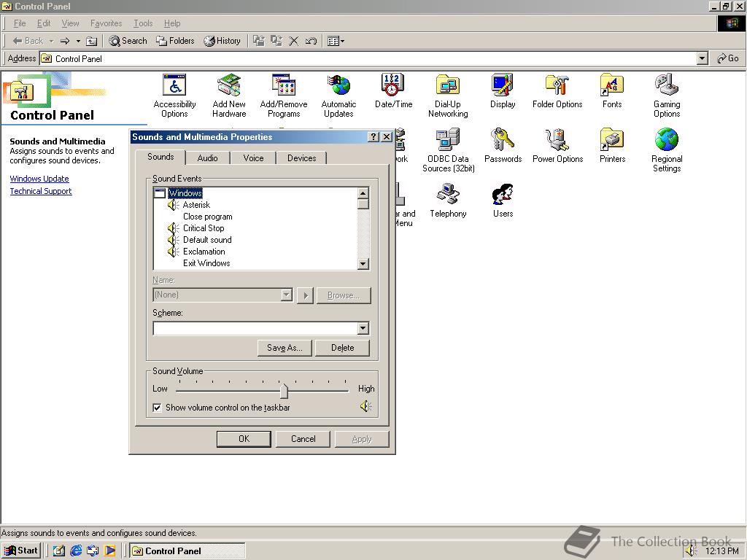Click OK in Sounds and Multimedia dialog
The height and width of the screenshot is (560, 747).
click(x=244, y=439)
